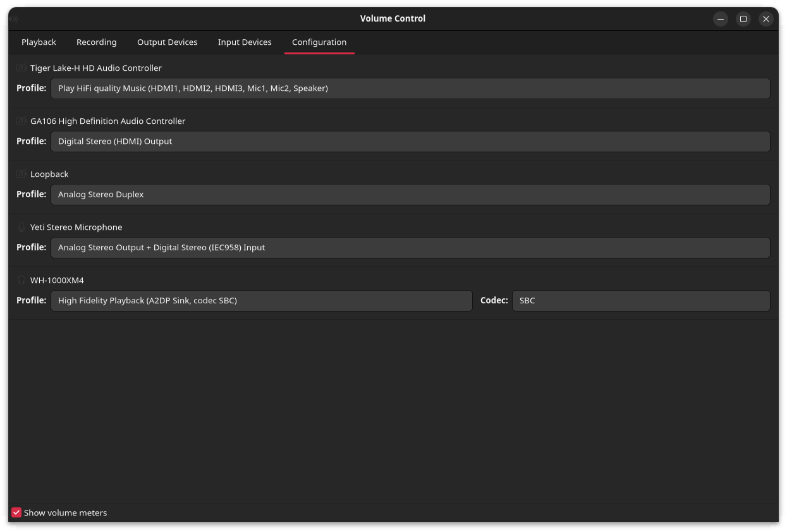Select the Configuration tab
Image resolution: width=787 pixels, height=532 pixels.
coord(319,42)
